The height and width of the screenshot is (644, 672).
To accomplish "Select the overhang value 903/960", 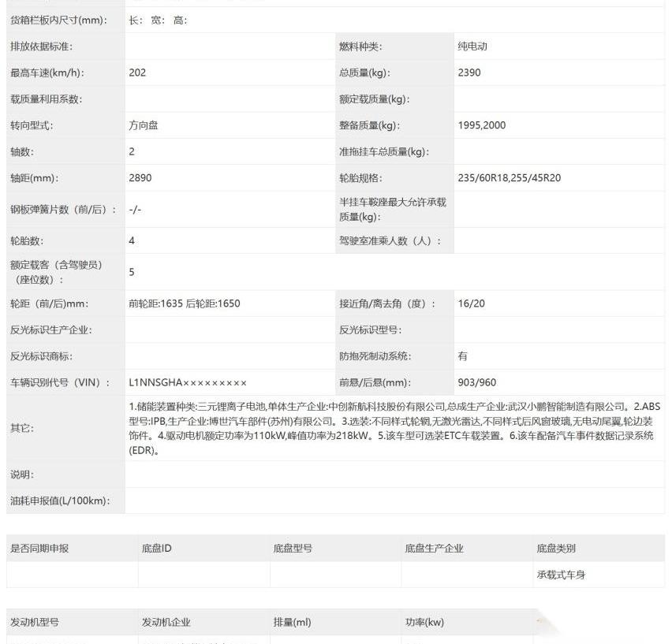I will coord(476,382).
